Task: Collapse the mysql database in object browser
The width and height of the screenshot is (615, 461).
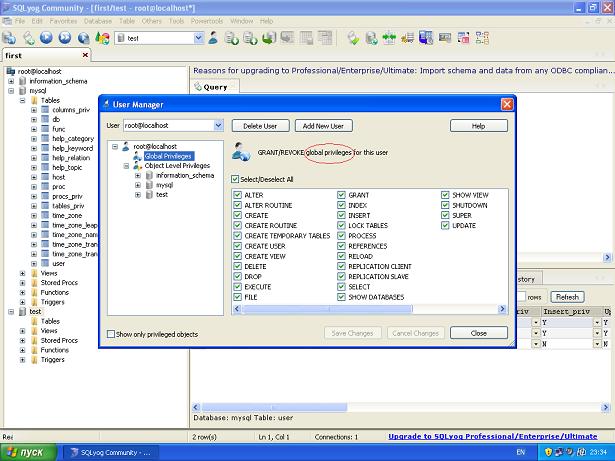Action: coord(11,91)
